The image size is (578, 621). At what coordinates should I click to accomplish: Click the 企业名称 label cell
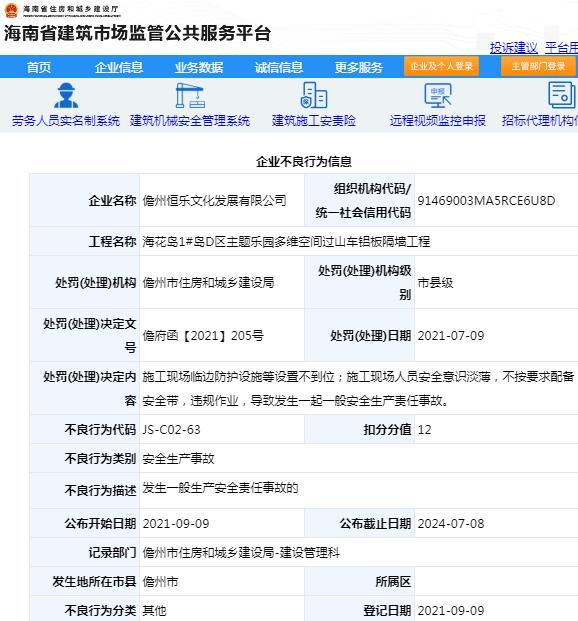[x=85, y=201]
